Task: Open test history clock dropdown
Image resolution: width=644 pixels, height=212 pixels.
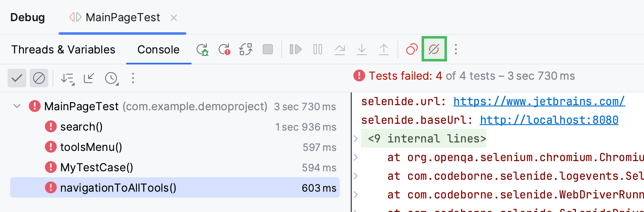Action: (111, 78)
